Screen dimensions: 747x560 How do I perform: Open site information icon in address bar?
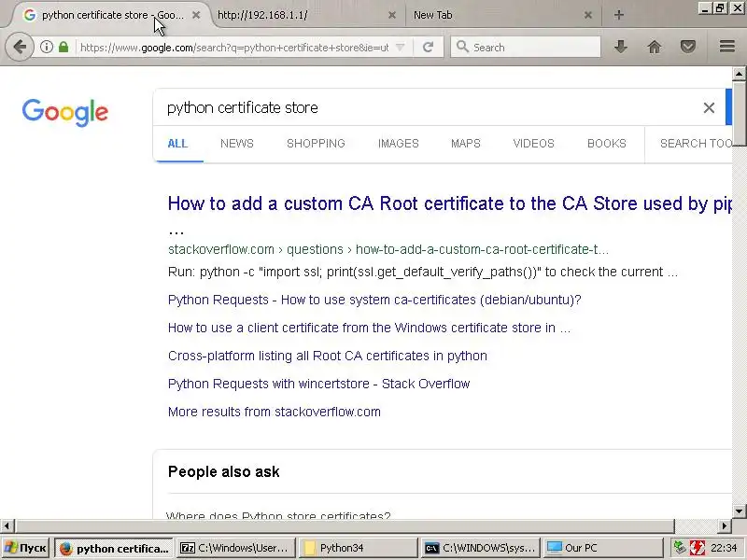(x=46, y=47)
